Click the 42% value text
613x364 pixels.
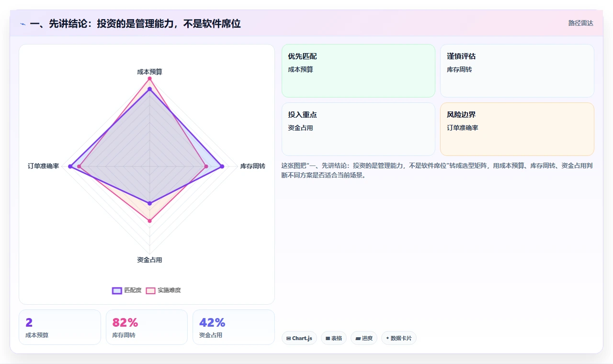pyautogui.click(x=212, y=322)
